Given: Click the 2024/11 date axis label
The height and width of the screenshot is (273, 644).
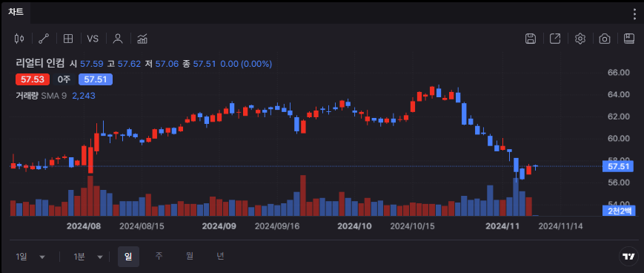Looking at the screenshot, I should 502,226.
